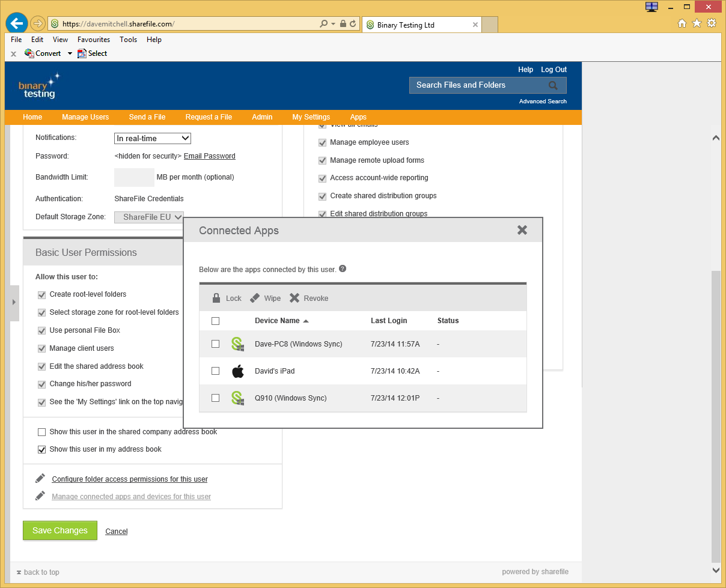
Task: Tick the Dave-PC8 (Windows Sync) checkbox
Action: [x=216, y=344]
